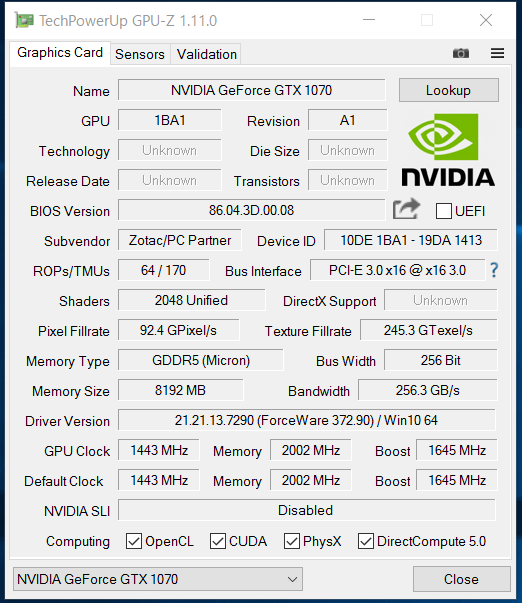Click the Close button

(x=461, y=579)
